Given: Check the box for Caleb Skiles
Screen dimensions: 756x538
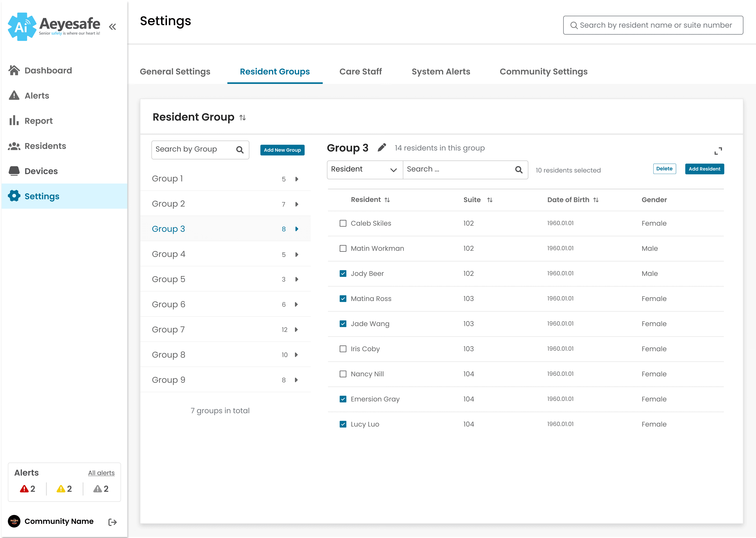Looking at the screenshot, I should coord(343,223).
